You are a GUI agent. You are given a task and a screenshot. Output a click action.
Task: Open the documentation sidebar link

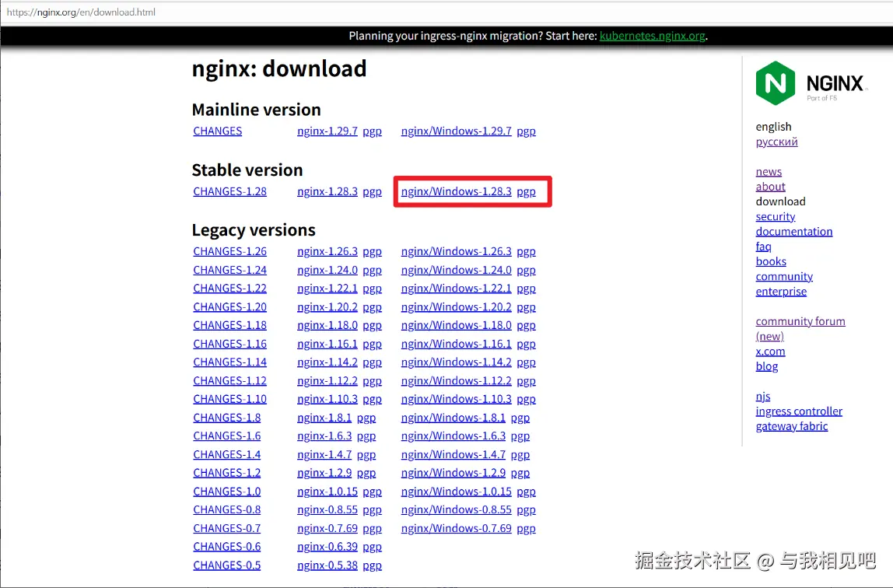pos(794,231)
